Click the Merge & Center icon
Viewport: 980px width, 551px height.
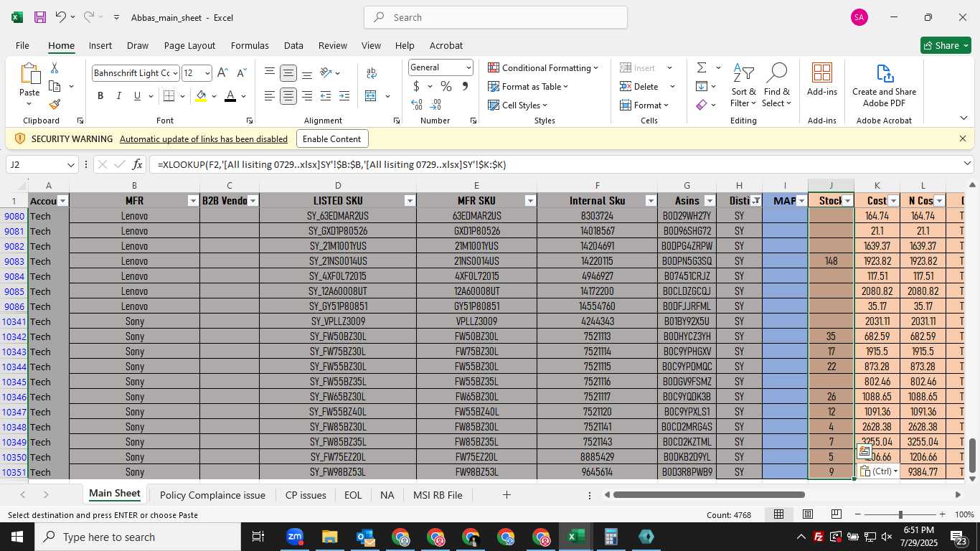pos(371,96)
